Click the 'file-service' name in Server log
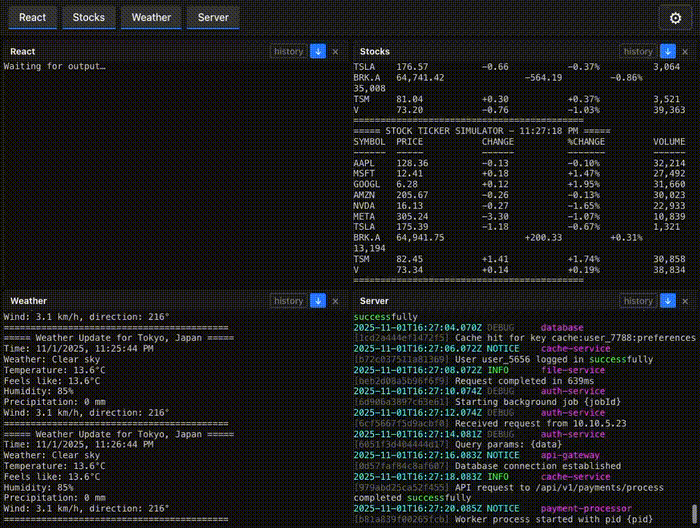The image size is (700, 528). (x=573, y=370)
